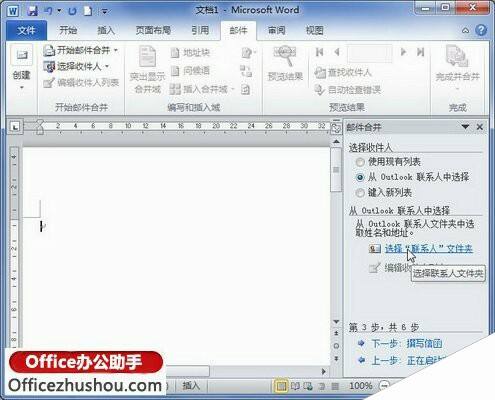The height and width of the screenshot is (400, 495).
Task: Click the ruler toggle icon above scrollbar
Action: 336,127
